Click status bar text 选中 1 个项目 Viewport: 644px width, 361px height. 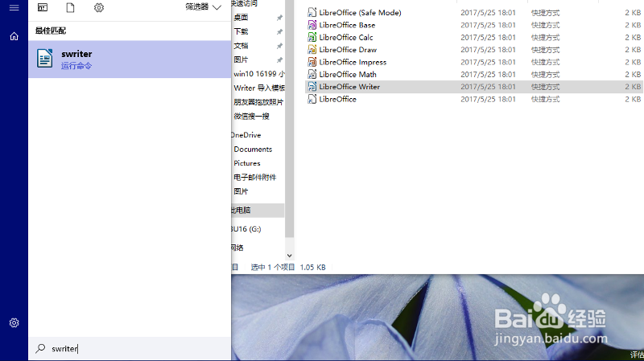(x=273, y=268)
